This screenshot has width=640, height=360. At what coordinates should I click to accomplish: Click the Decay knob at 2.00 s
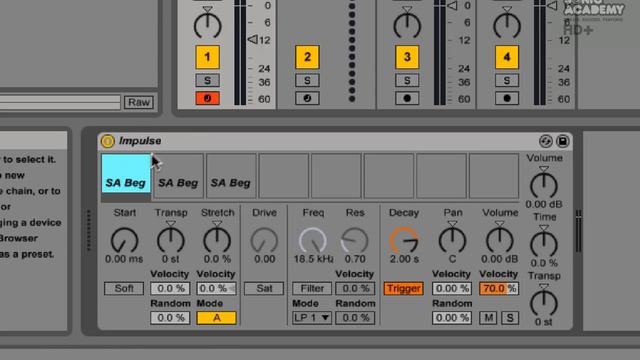coord(404,240)
